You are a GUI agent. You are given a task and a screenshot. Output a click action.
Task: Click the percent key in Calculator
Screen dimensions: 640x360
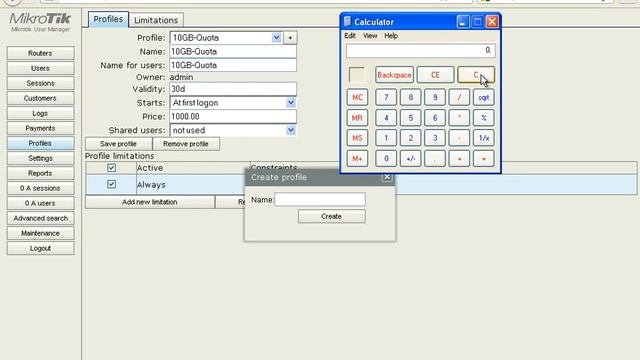pos(484,118)
